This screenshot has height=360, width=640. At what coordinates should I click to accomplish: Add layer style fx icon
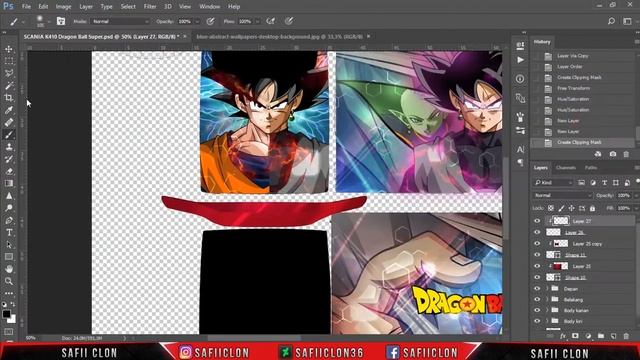(x=563, y=336)
